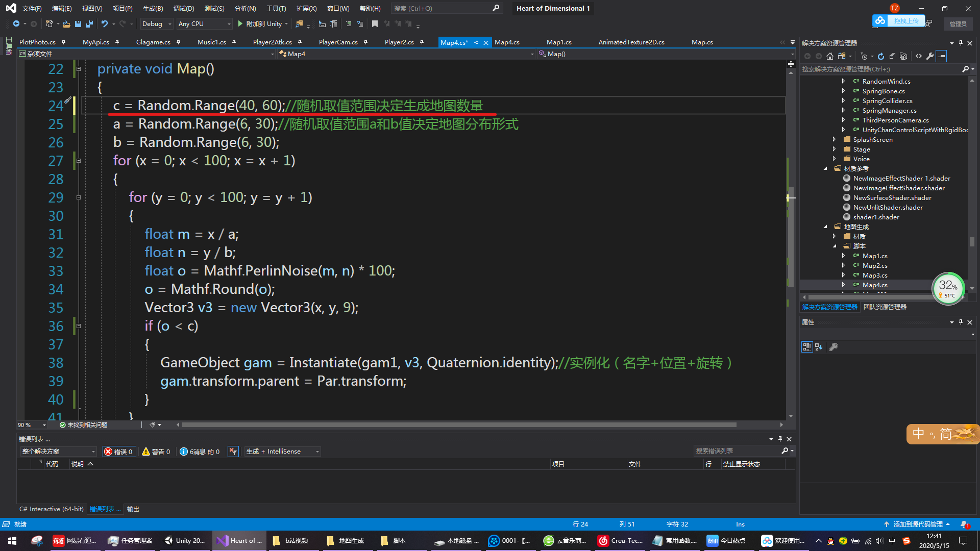Refresh the Solution Explorer tree
980x551 pixels.
click(880, 56)
